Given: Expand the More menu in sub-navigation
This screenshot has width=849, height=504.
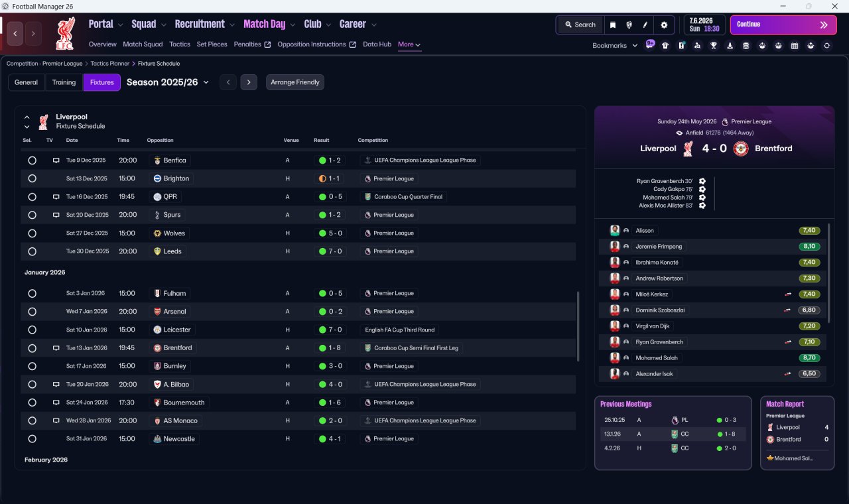Looking at the screenshot, I should click(409, 44).
